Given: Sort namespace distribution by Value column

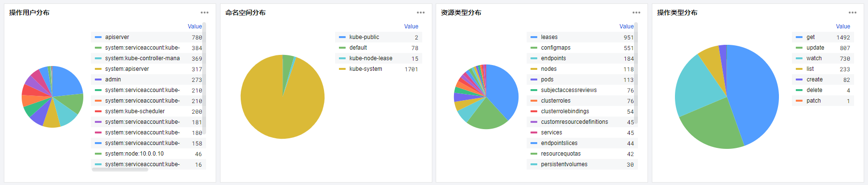Looking at the screenshot, I should click(411, 26).
